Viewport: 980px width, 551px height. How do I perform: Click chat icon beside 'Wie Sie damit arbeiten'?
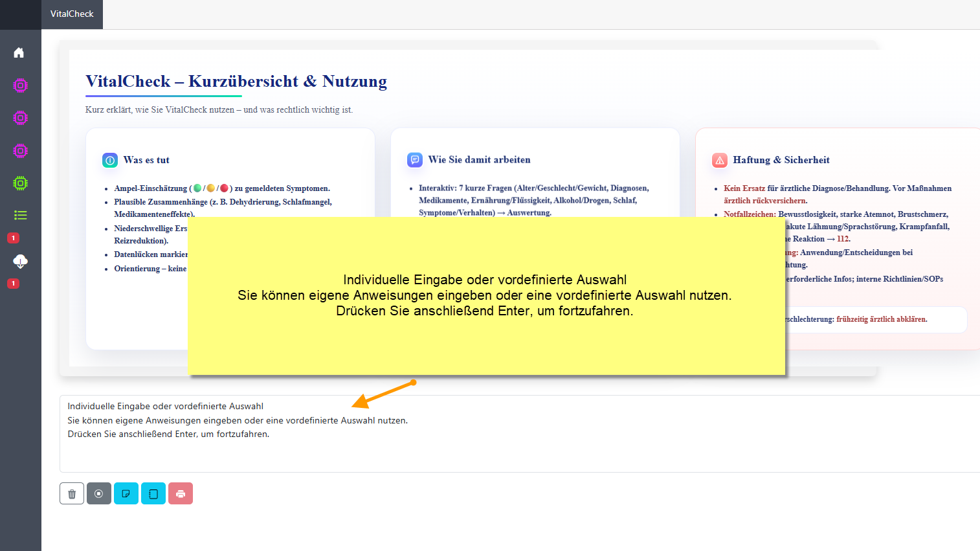click(415, 160)
